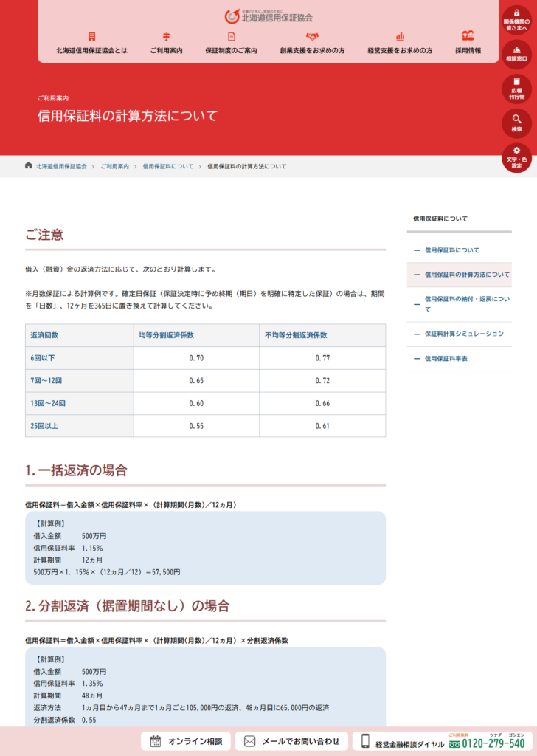The height and width of the screenshot is (756, 537).
Task: Click the 北海道信用保証協会 logo in the header
Action: pyautogui.click(x=268, y=16)
